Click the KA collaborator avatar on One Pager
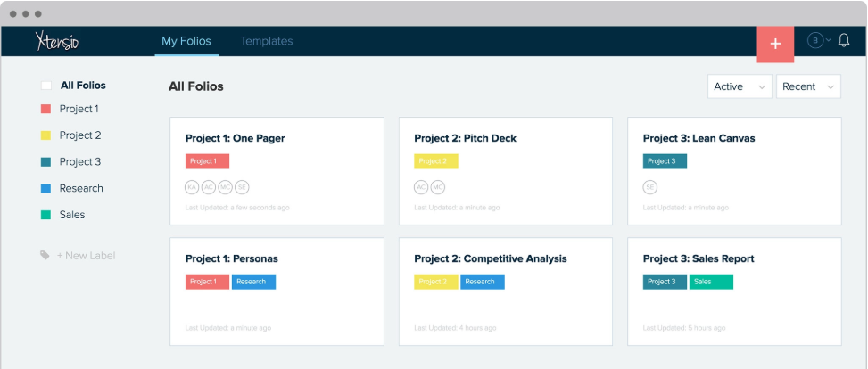Image resolution: width=868 pixels, height=369 pixels. point(192,187)
